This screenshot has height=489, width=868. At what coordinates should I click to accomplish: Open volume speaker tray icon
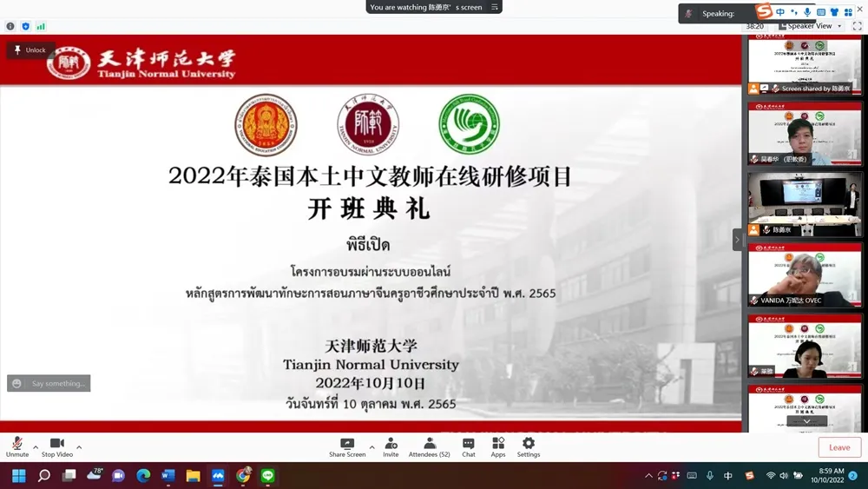point(784,476)
